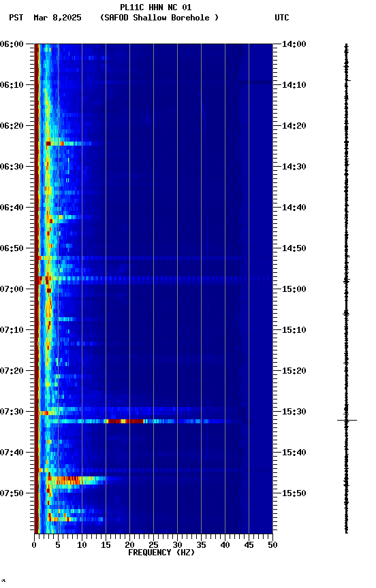This screenshot has height=588, width=376.
Task: Click the 14:30 UTC time label
Action: coord(294,167)
